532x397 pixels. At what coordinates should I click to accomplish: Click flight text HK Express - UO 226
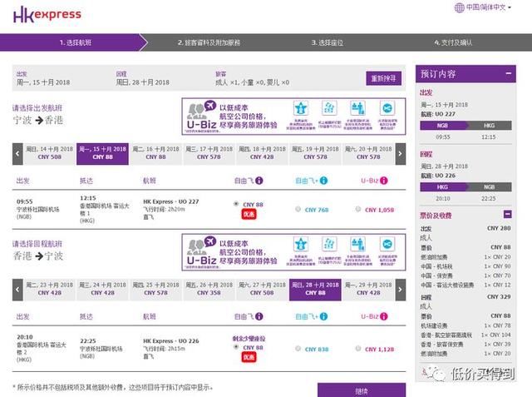170,340
